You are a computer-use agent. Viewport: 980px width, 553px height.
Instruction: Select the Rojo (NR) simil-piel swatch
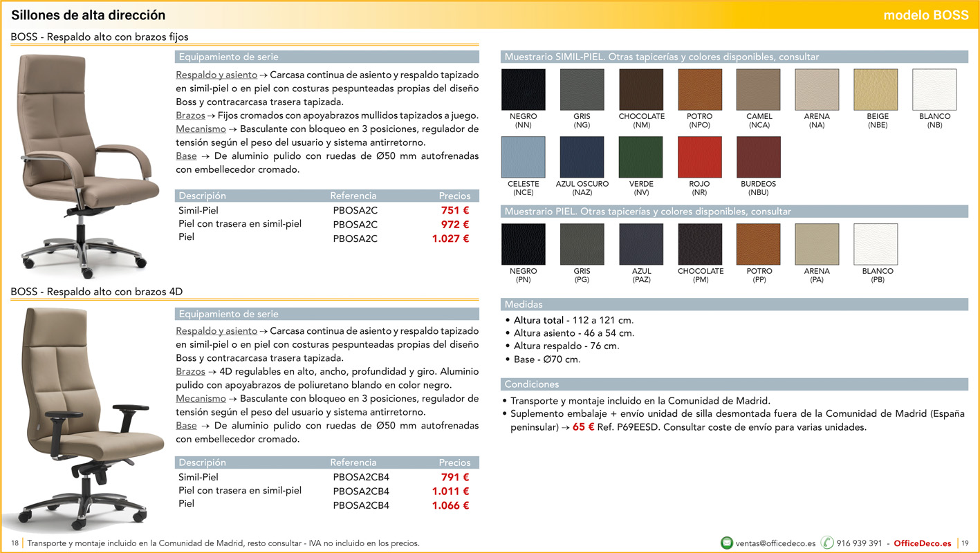[699, 157]
